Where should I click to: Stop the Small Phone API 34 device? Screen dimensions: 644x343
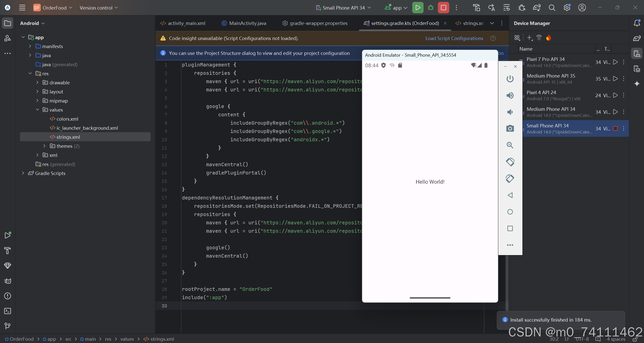pyautogui.click(x=615, y=129)
